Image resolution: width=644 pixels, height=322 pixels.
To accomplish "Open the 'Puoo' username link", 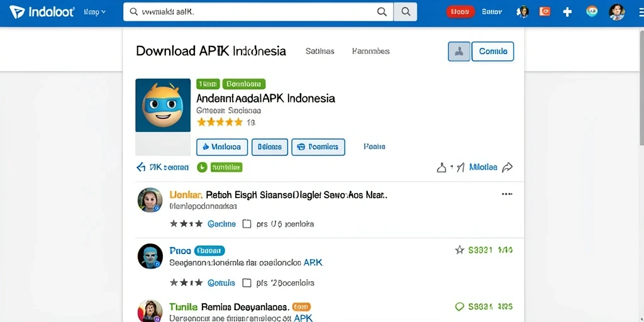I will point(180,250).
